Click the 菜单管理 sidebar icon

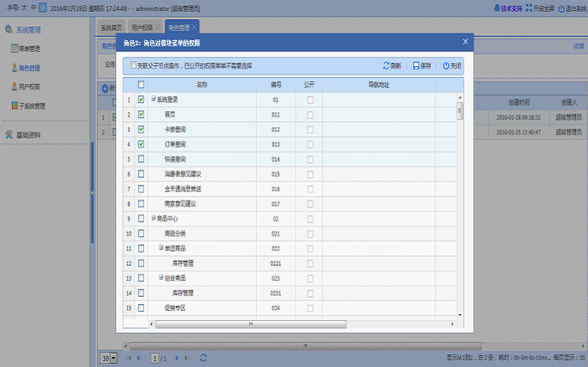[14, 48]
